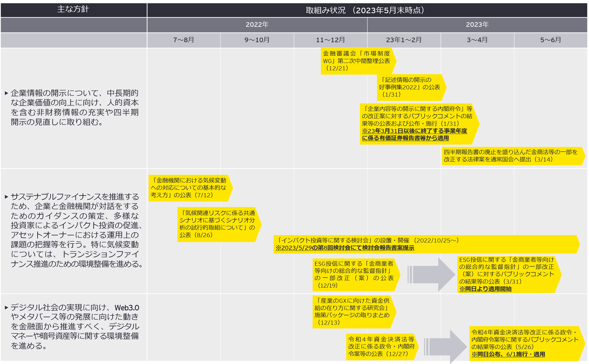Click the 産業のGX 研究会 (12/13) label
This screenshot has width=589, height=364.
(354, 312)
